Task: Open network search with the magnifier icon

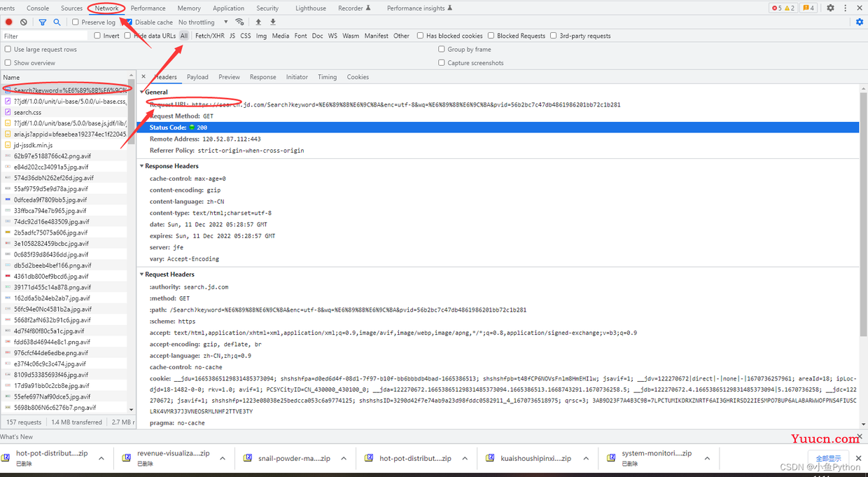Action: (57, 22)
